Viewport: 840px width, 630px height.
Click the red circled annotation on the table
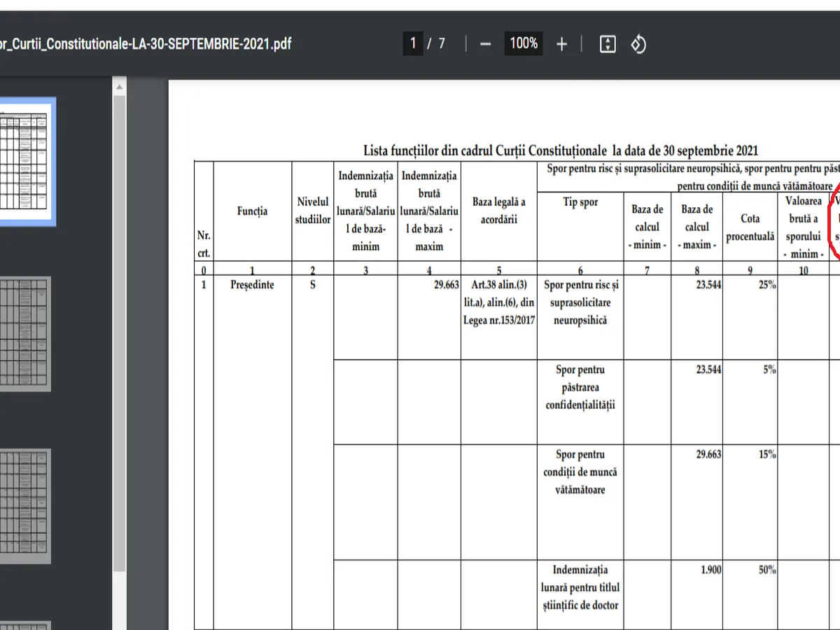832,224
